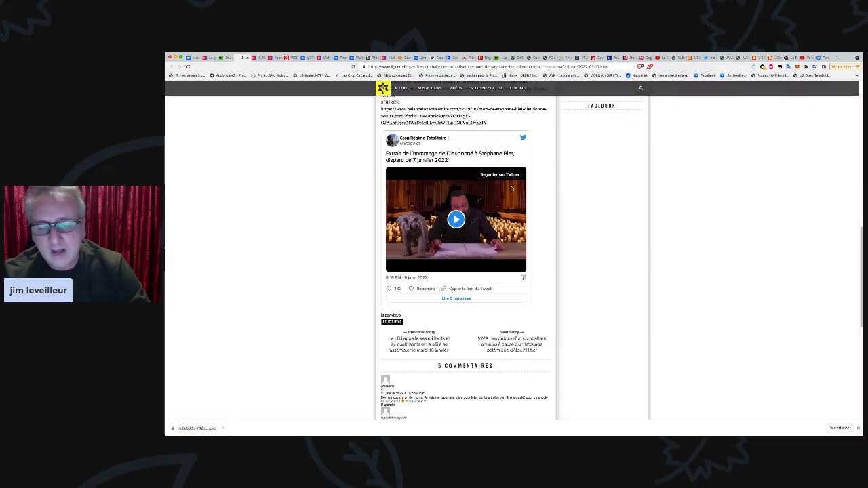Click the copy tweet link icon
Viewport: 868px width, 488px height.
443,289
